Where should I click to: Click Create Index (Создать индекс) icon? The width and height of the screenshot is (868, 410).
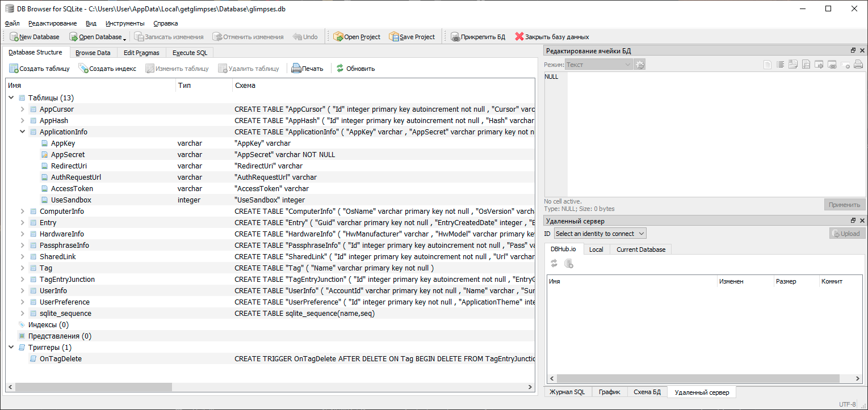pos(83,69)
